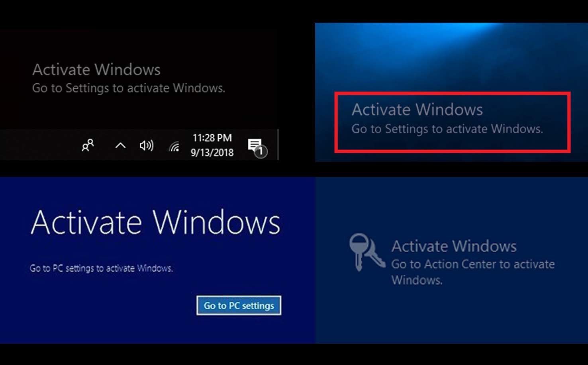Open the People icon on the taskbar

click(x=88, y=145)
